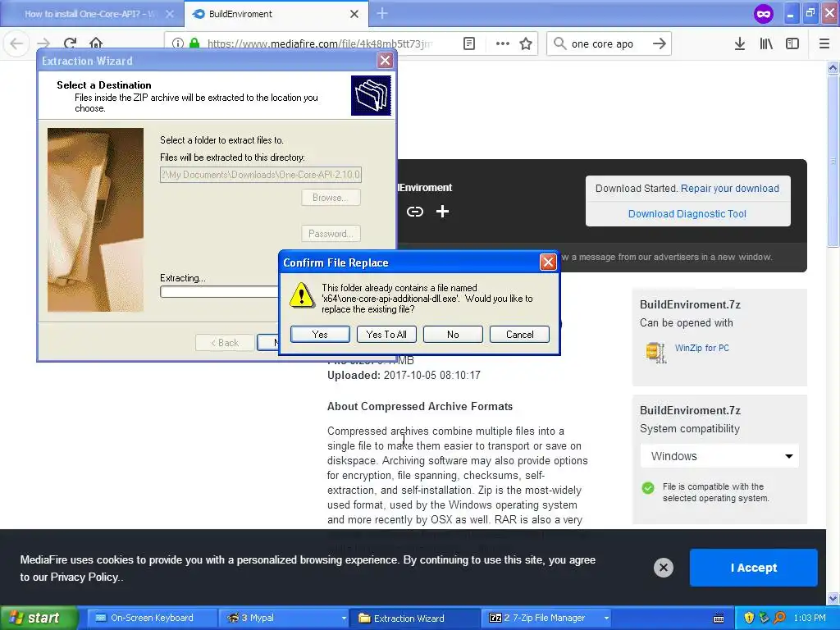Viewport: 840px width, 630px height.
Task: Toggle reader view icon in address bar
Action: tap(468, 43)
